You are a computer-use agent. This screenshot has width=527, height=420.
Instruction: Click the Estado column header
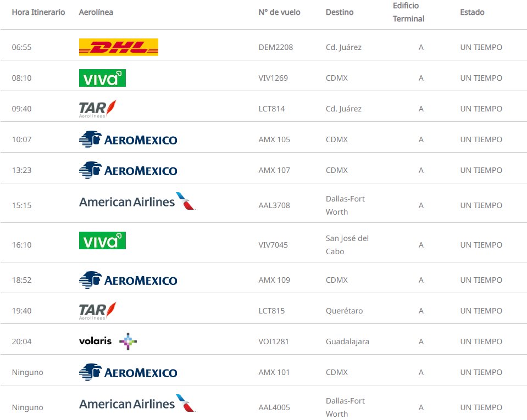pyautogui.click(x=472, y=12)
